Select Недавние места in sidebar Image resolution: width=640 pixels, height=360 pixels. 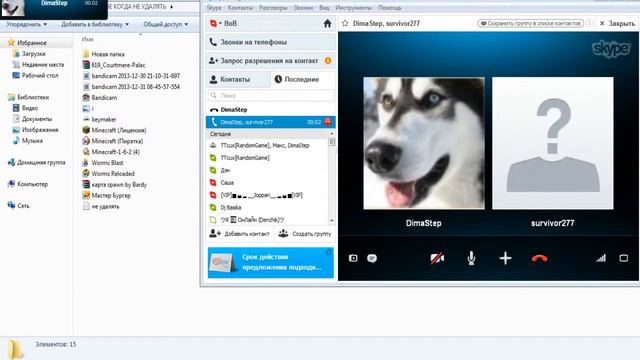[x=38, y=64]
